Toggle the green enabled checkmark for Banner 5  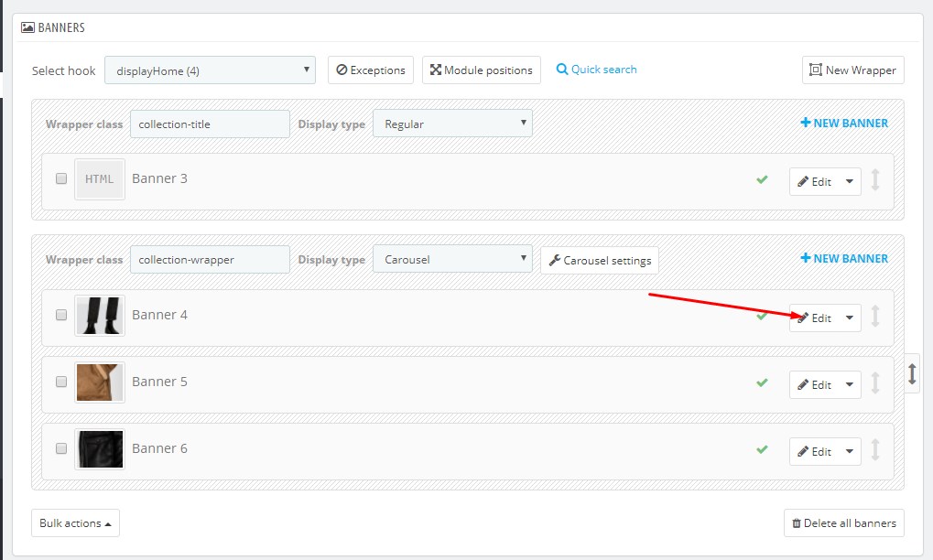[762, 382]
